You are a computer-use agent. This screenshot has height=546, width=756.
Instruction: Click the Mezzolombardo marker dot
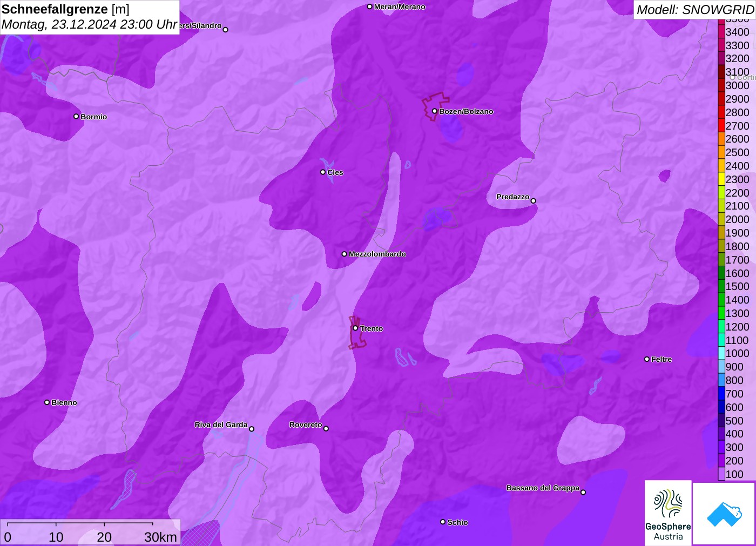pyautogui.click(x=345, y=254)
